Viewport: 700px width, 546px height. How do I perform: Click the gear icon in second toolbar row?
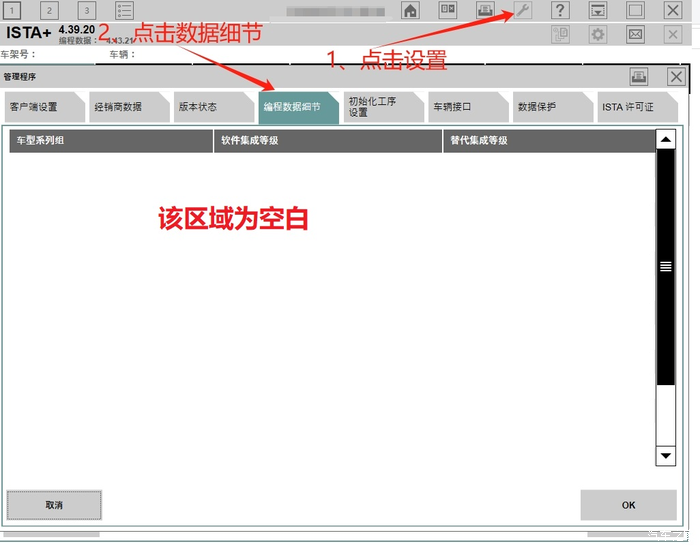point(597,35)
